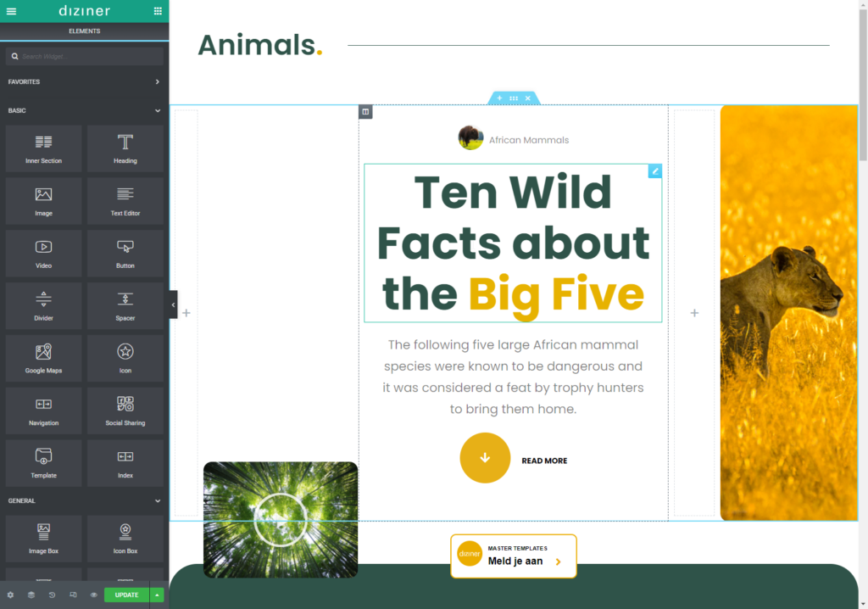Toggle the preview eye icon
Screen dimensions: 868x609
click(x=93, y=595)
